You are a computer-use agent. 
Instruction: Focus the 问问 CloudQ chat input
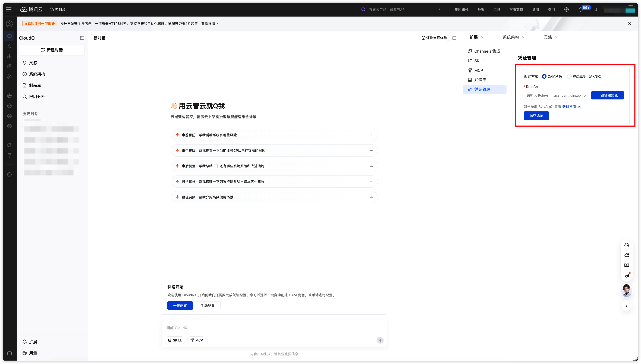click(274, 328)
